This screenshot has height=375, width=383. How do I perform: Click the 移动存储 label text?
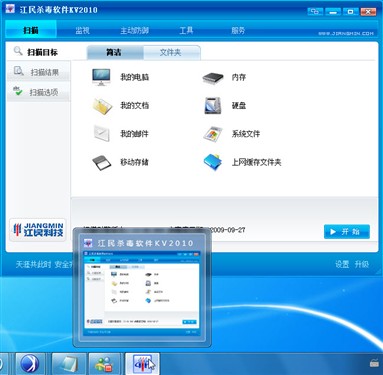point(134,162)
